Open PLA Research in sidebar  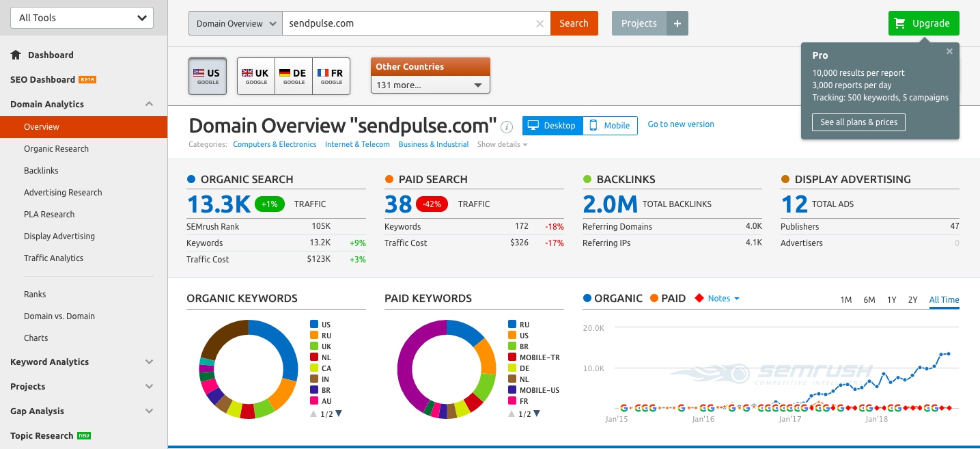point(49,215)
